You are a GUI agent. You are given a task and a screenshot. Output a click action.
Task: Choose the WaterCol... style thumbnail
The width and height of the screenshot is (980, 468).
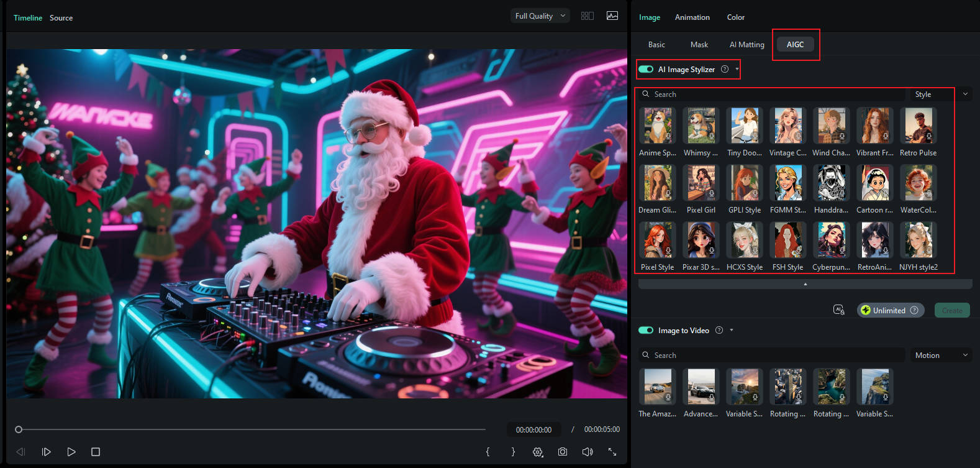pos(919,183)
